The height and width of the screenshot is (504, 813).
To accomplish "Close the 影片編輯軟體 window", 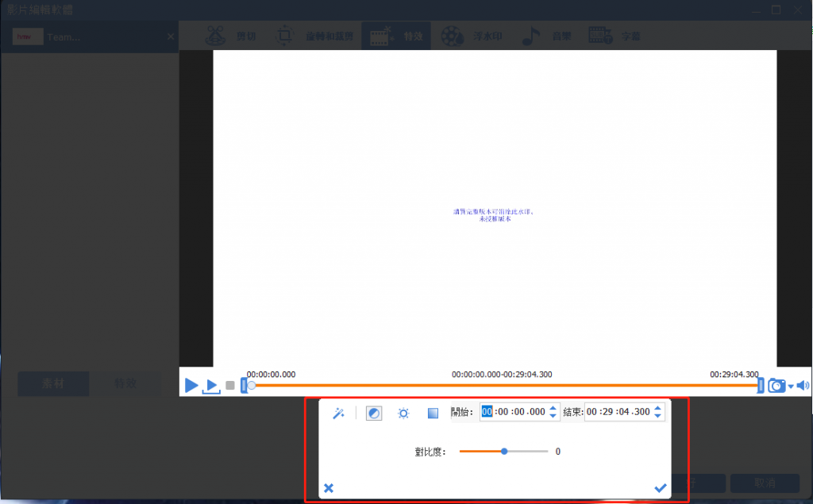I will (799, 10).
